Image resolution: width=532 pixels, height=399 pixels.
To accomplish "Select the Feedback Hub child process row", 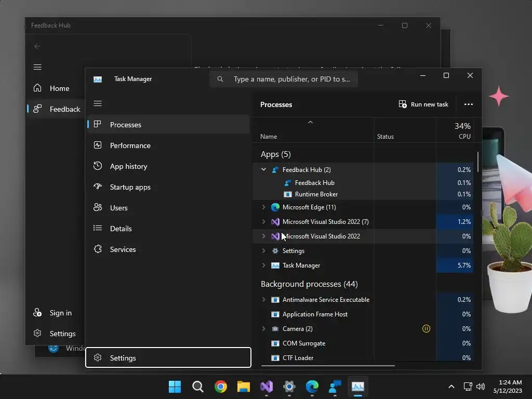I will coord(363,182).
